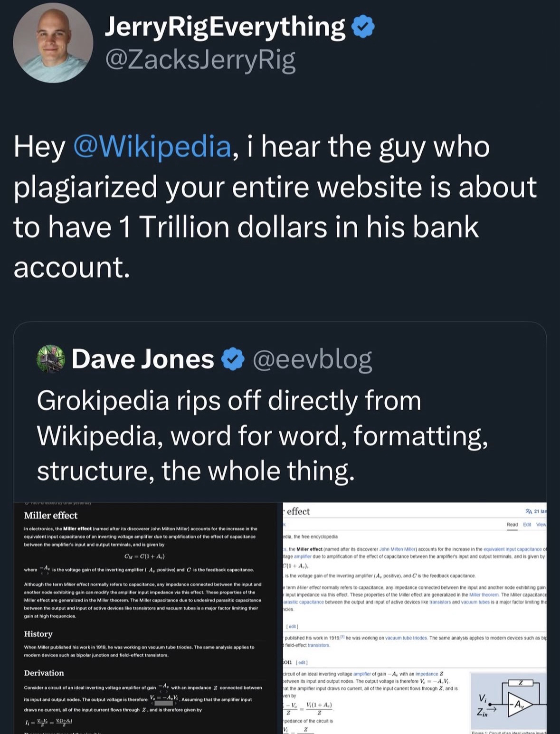Follow the impedance link in derivation text
The height and width of the screenshot is (734, 560).
(427, 674)
